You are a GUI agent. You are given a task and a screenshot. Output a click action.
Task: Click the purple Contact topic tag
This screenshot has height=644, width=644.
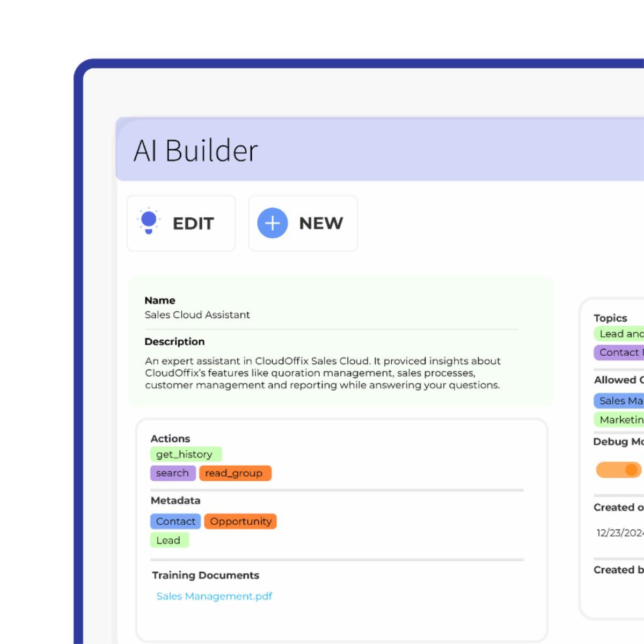tap(619, 353)
